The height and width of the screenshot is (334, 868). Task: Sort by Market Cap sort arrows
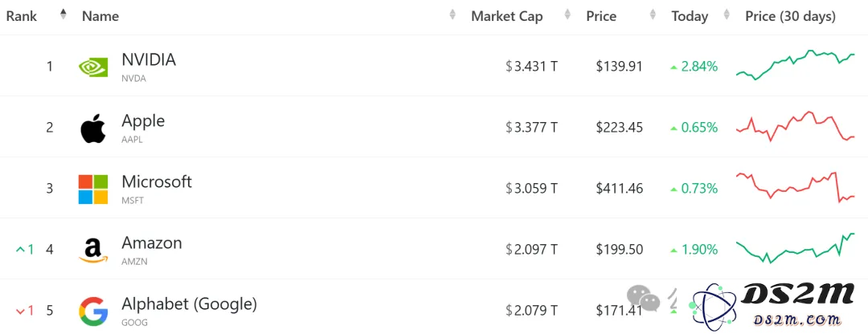pyautogui.click(x=567, y=15)
